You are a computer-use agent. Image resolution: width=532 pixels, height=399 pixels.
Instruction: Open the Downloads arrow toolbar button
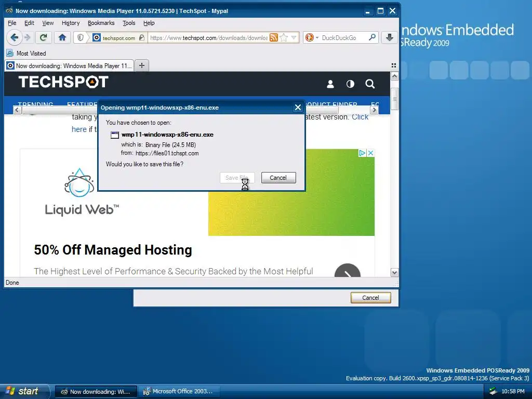point(390,37)
